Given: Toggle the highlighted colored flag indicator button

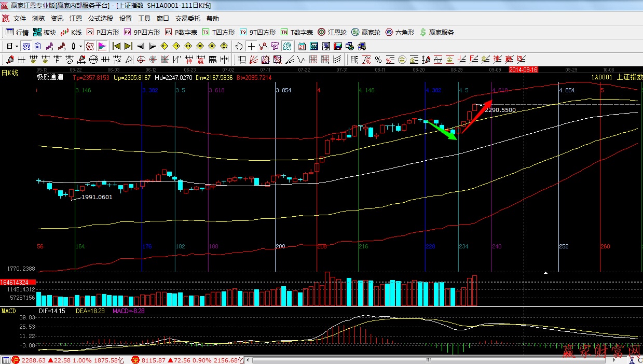Looking at the screenshot, I should 102,46.
